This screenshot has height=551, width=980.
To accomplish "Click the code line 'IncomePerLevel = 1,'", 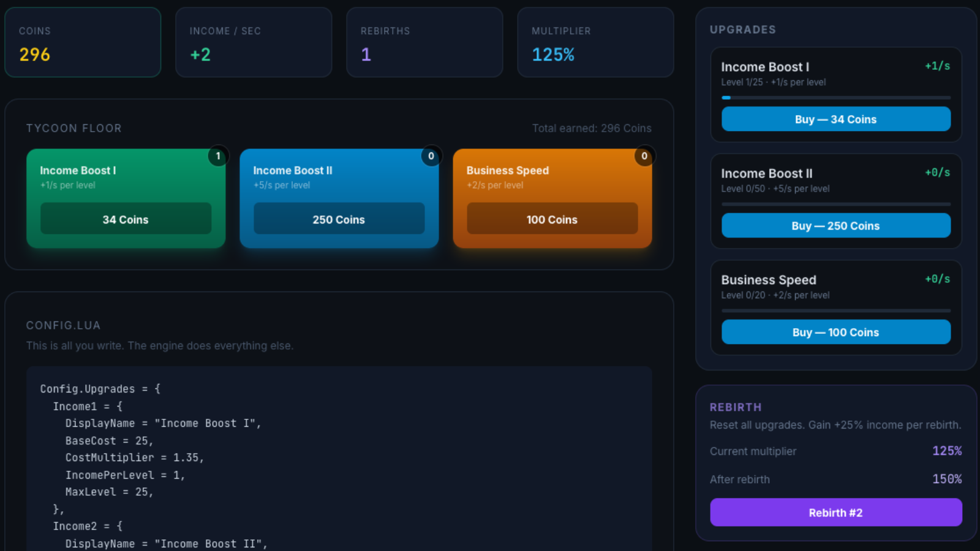I will 125,475.
